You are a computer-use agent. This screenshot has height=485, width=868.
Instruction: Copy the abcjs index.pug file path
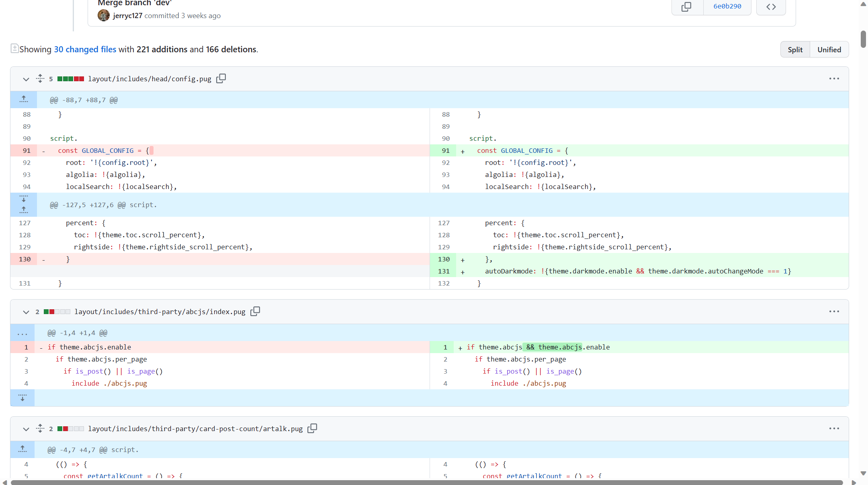pyautogui.click(x=255, y=311)
